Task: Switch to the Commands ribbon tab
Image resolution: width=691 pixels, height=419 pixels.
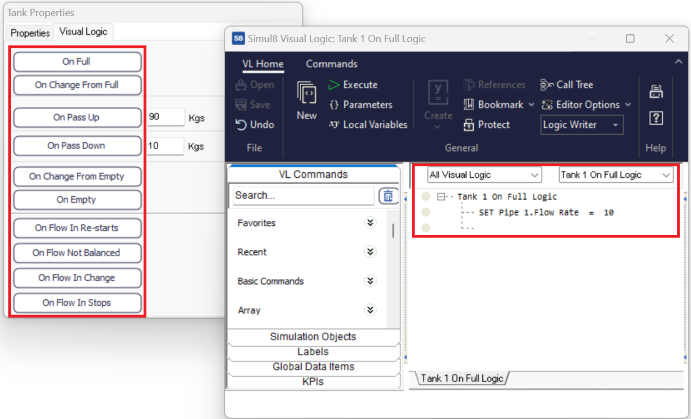Action: [x=331, y=64]
